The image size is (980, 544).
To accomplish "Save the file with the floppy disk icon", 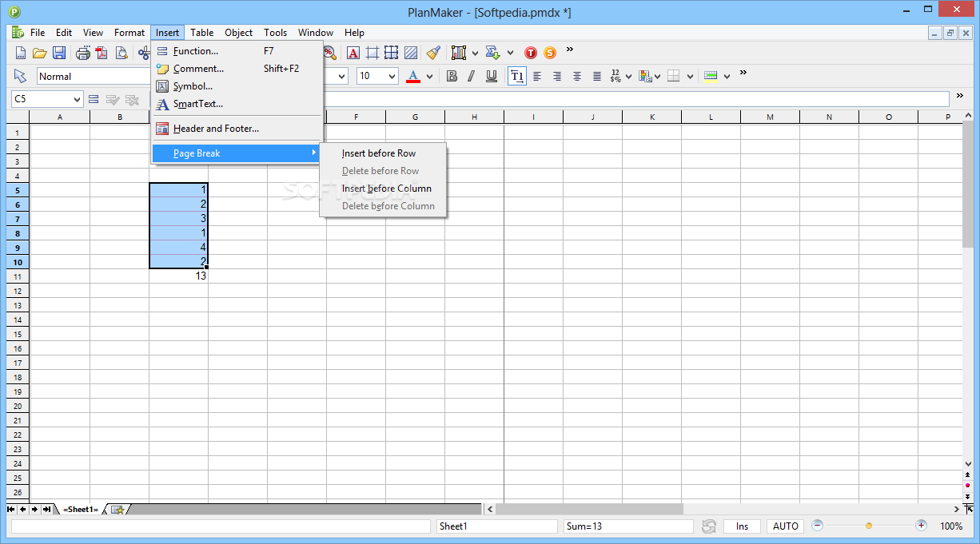I will 59,53.
